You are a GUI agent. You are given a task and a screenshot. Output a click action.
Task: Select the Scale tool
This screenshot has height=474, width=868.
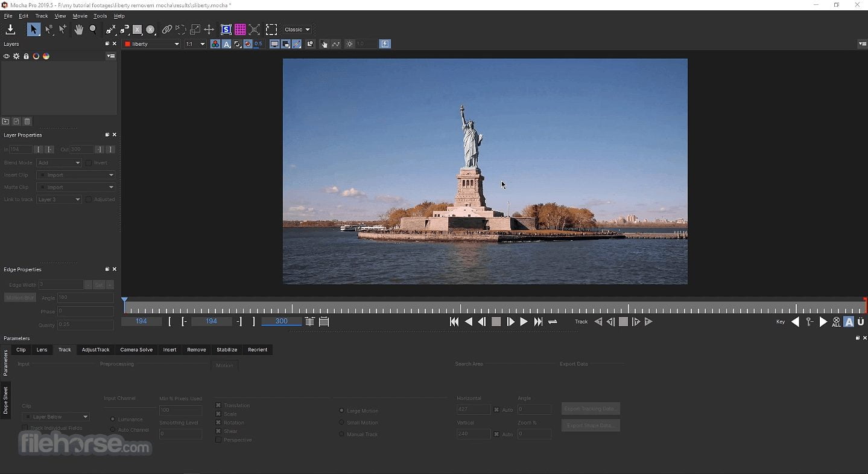point(195,30)
